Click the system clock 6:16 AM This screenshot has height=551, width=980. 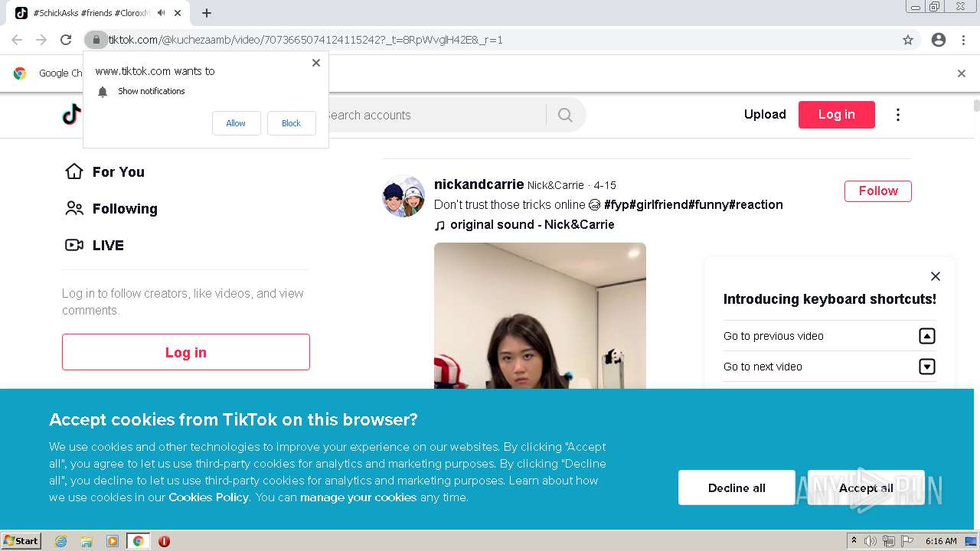coord(941,541)
